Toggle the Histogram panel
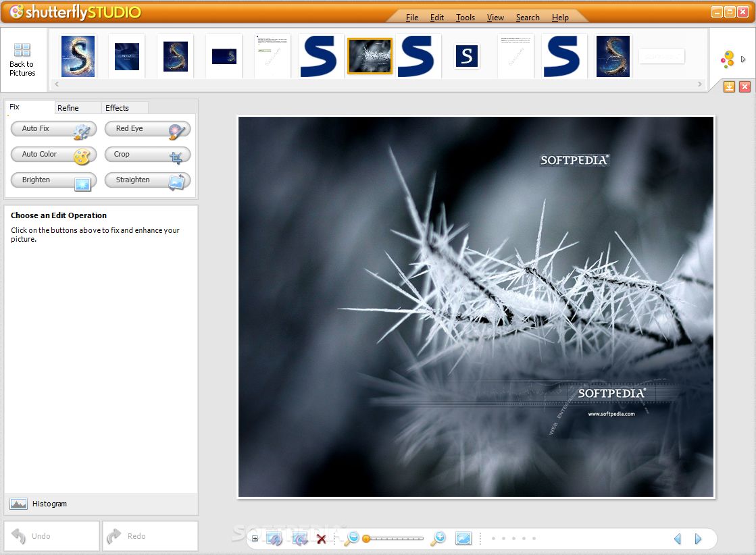This screenshot has width=756, height=555. (39, 504)
